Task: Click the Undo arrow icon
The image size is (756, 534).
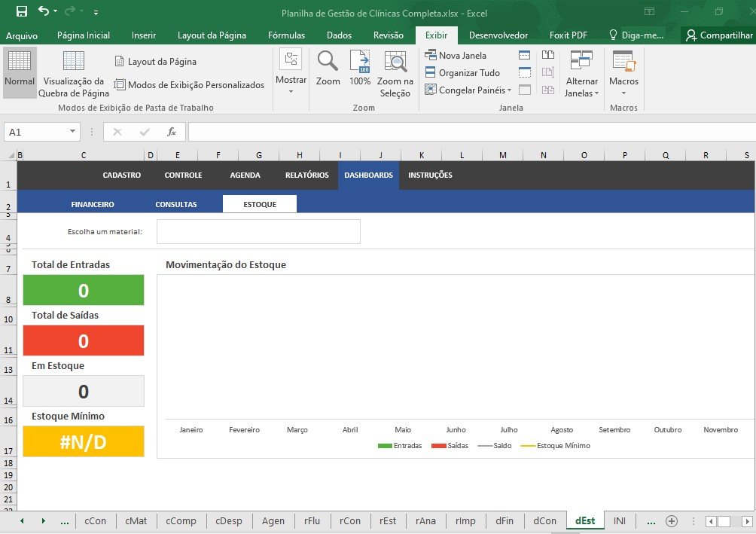Action: 44,11
